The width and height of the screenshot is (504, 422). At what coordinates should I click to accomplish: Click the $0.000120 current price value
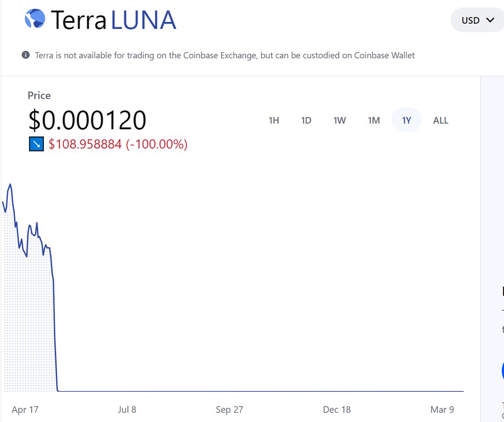point(87,120)
